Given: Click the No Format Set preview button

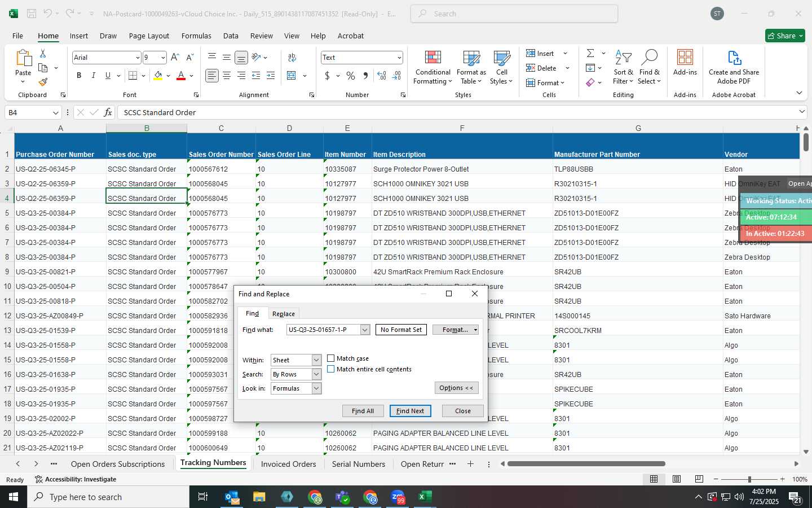Looking at the screenshot, I should (x=401, y=330).
